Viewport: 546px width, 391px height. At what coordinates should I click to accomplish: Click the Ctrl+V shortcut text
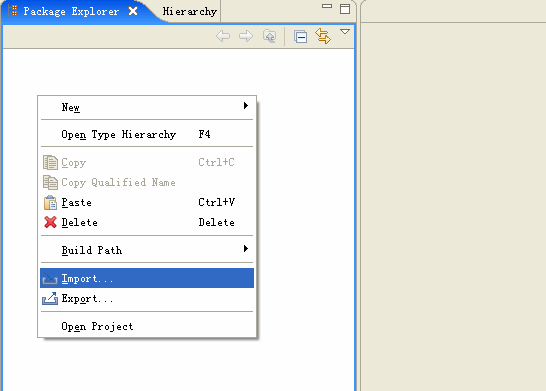point(216,202)
